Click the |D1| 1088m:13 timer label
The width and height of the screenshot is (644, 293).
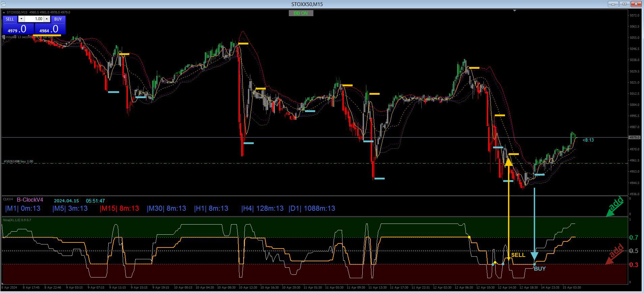312,208
